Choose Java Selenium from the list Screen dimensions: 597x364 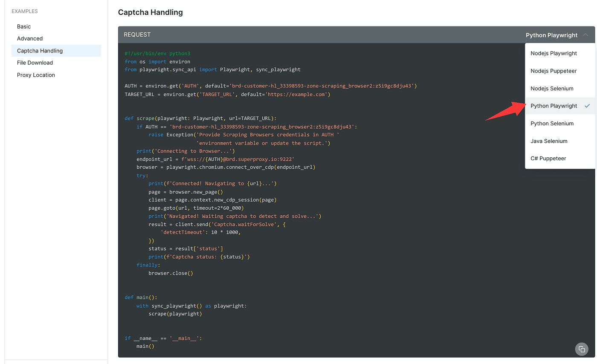pos(549,141)
